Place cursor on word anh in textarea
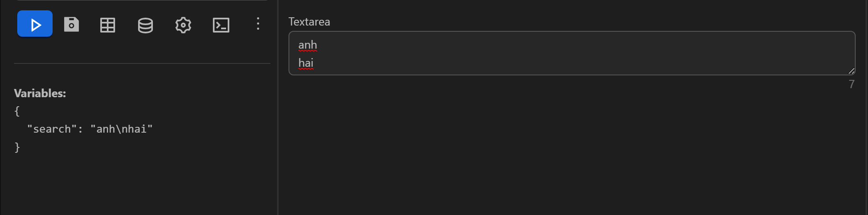This screenshot has width=868, height=215. 307,45
